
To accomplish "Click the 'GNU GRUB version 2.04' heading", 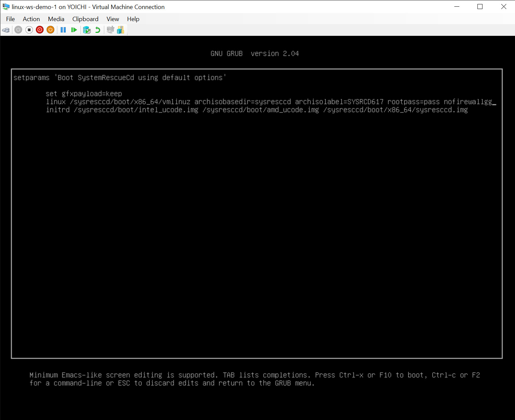I will (x=254, y=54).
